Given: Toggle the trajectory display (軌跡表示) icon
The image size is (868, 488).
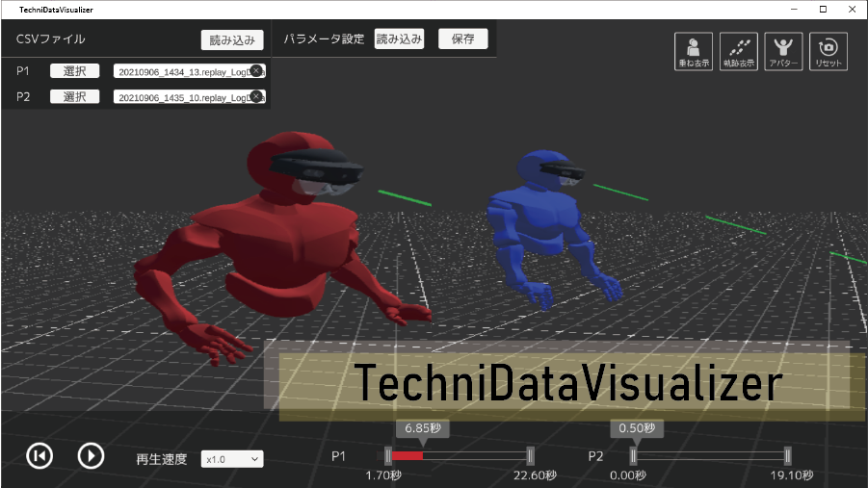Looking at the screenshot, I should [x=739, y=51].
